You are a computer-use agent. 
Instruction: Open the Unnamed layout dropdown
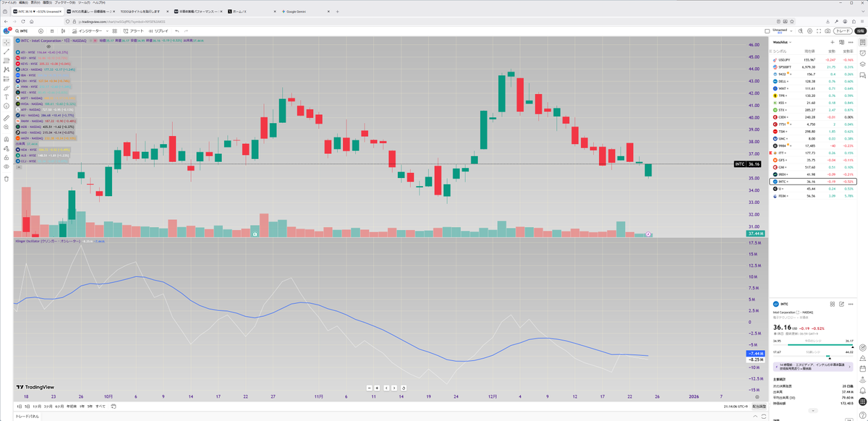[781, 31]
